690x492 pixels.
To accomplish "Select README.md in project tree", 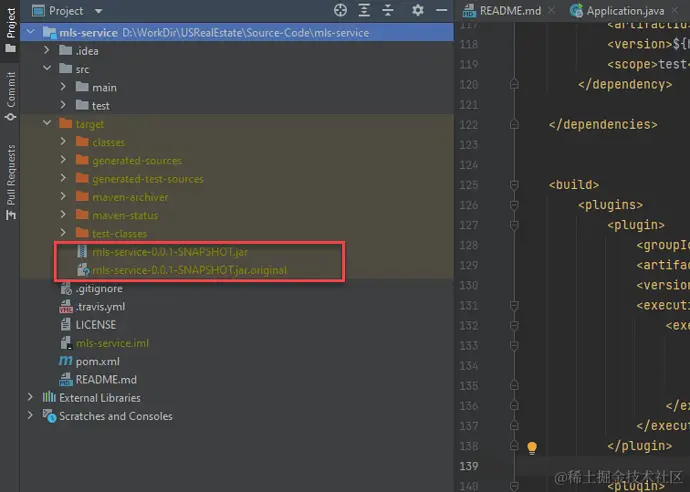I will 106,380.
